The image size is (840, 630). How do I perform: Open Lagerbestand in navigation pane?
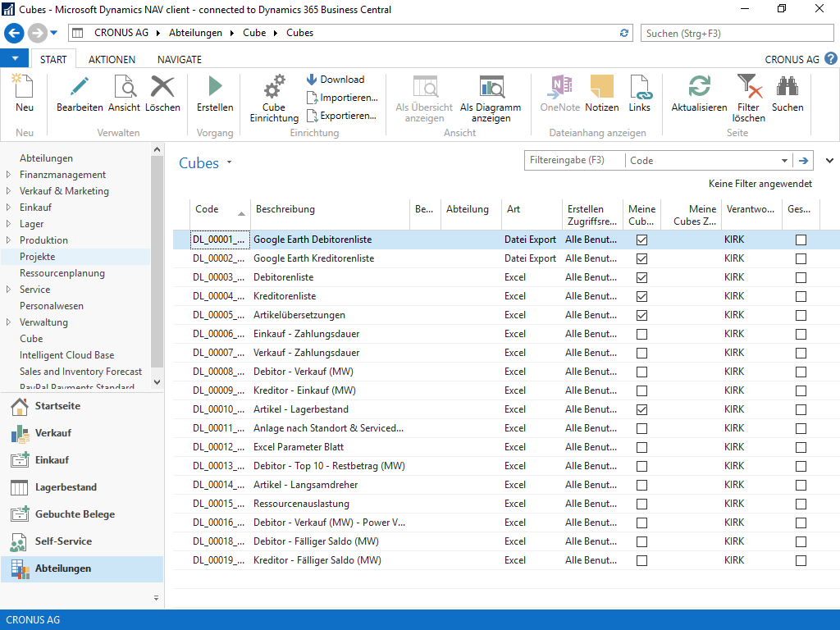[81, 487]
